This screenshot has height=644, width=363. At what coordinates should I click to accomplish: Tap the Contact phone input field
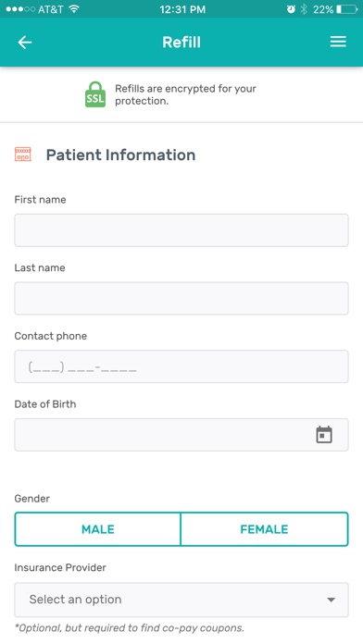pos(181,366)
